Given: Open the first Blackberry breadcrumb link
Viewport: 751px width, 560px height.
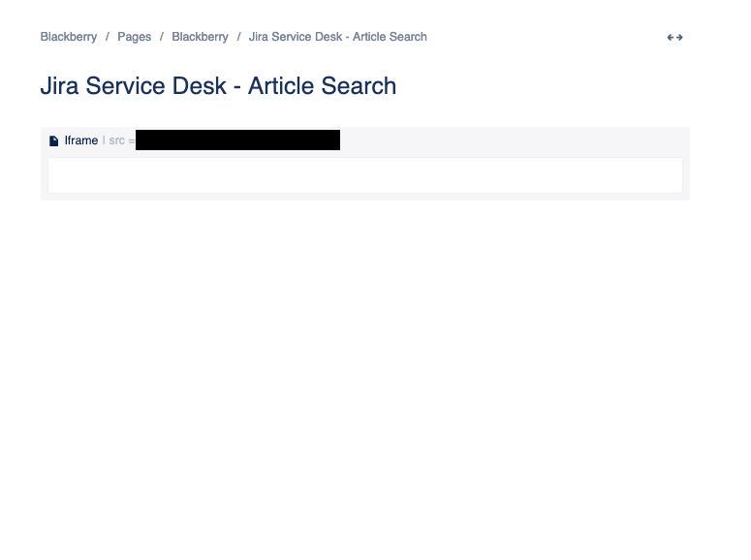Looking at the screenshot, I should [x=69, y=37].
